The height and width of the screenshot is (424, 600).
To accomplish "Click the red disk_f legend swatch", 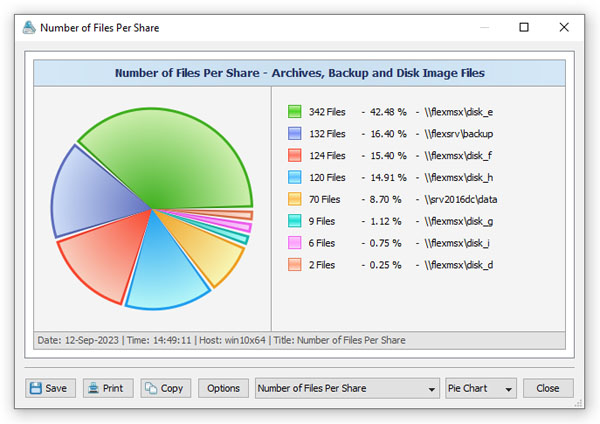I will coord(294,155).
